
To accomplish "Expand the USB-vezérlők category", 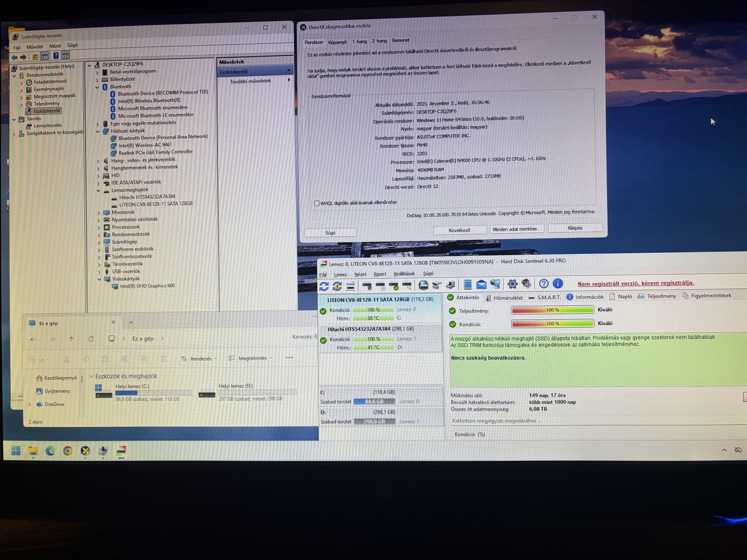I will [x=99, y=272].
